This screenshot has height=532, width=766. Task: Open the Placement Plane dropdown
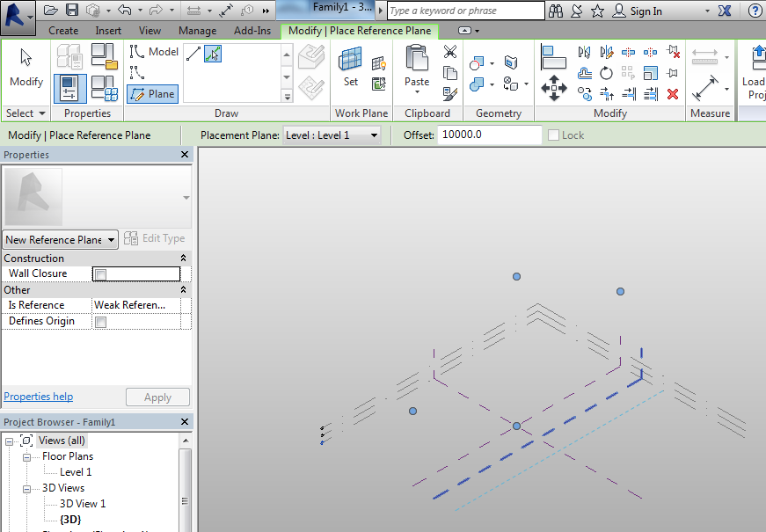tap(332, 135)
